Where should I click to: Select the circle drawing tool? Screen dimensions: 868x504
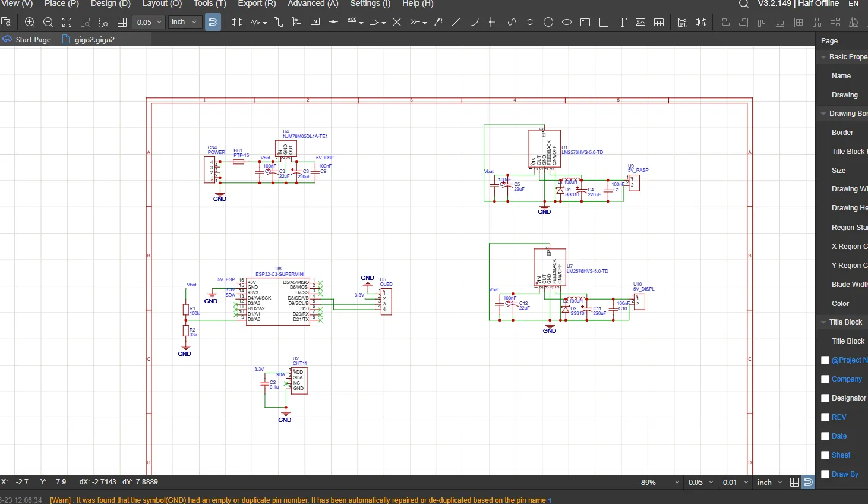[x=548, y=22]
